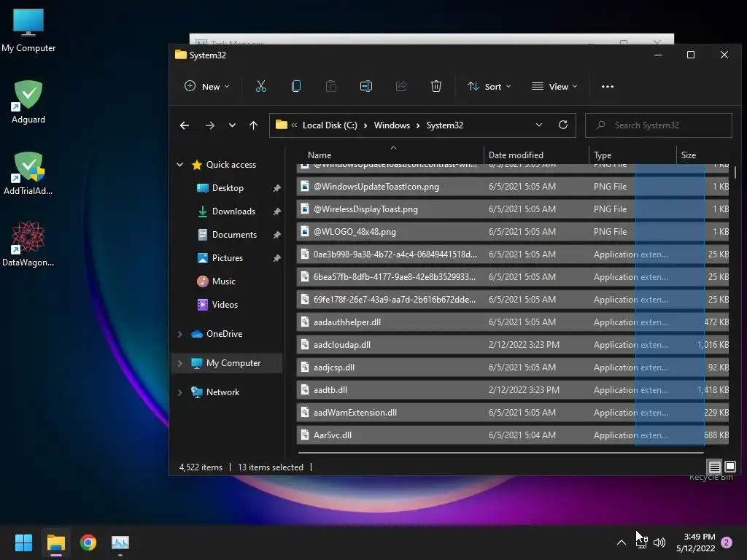This screenshot has width=747, height=560.
Task: Select file aadauthhelper.dll
Action: 512,322
